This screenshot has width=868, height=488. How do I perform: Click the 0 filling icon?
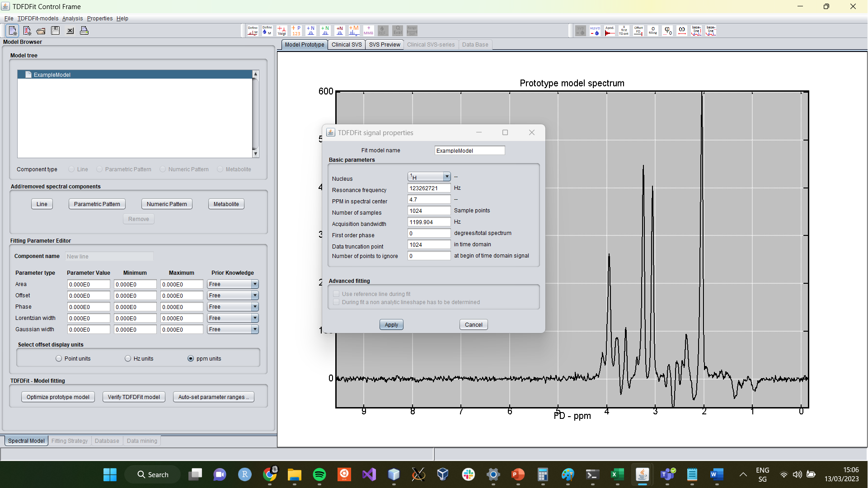click(x=653, y=31)
